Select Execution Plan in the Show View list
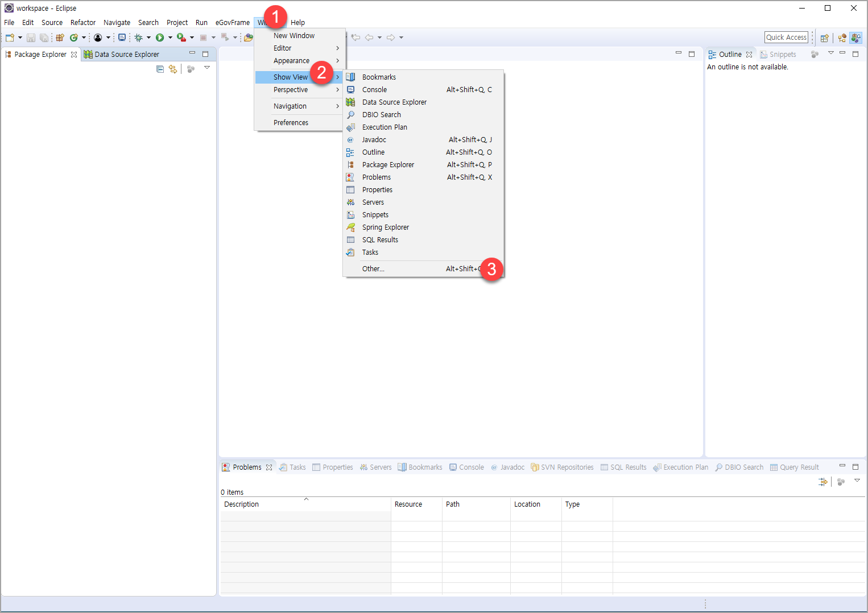The image size is (868, 613). pyautogui.click(x=423, y=127)
